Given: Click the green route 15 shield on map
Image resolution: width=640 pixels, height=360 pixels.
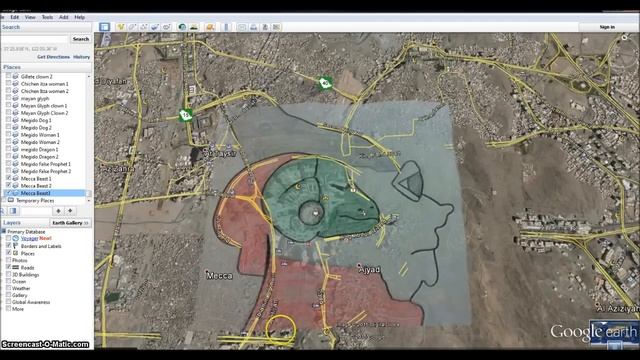Looking at the screenshot, I should [186, 115].
